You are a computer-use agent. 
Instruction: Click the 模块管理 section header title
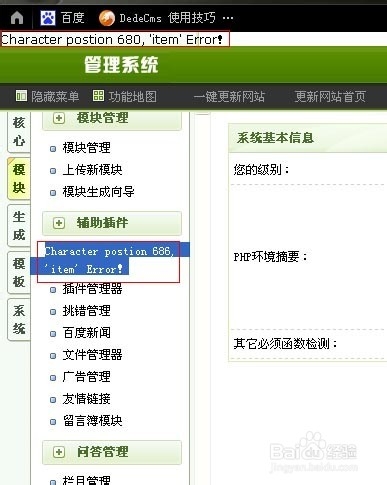102,118
